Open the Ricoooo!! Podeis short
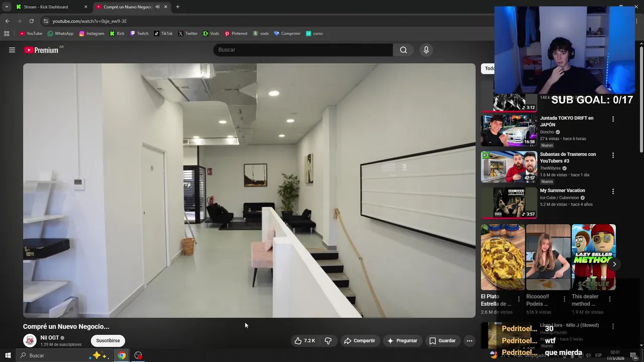 click(x=548, y=257)
